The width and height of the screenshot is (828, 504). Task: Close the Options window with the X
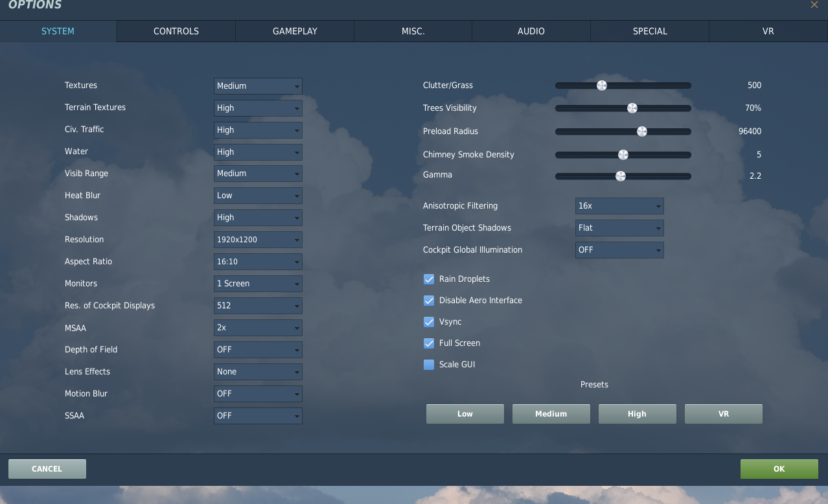814,5
